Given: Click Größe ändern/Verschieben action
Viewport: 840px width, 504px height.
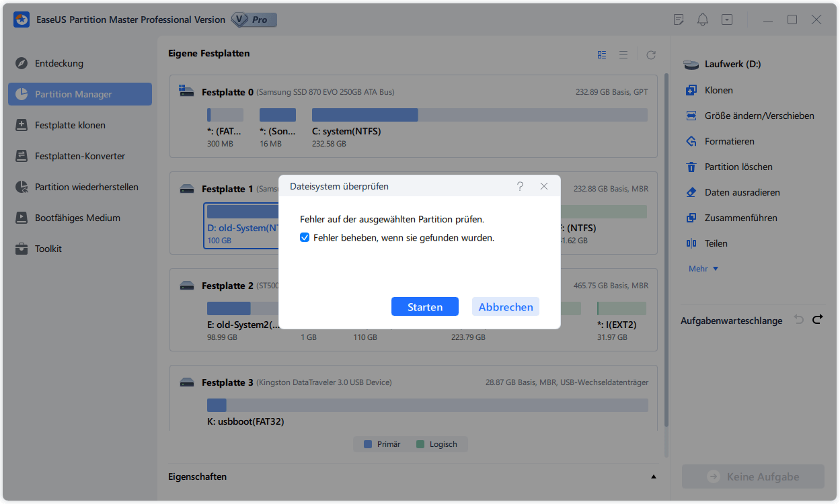Looking at the screenshot, I should click(759, 116).
